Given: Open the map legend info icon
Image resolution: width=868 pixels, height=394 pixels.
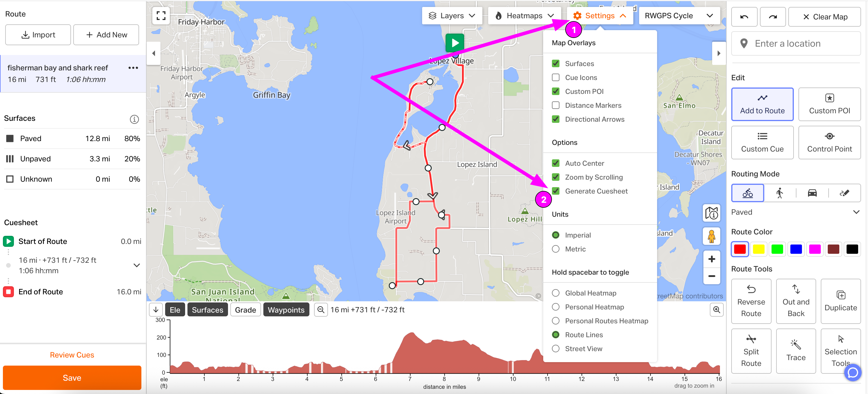Looking at the screenshot, I should 711,213.
